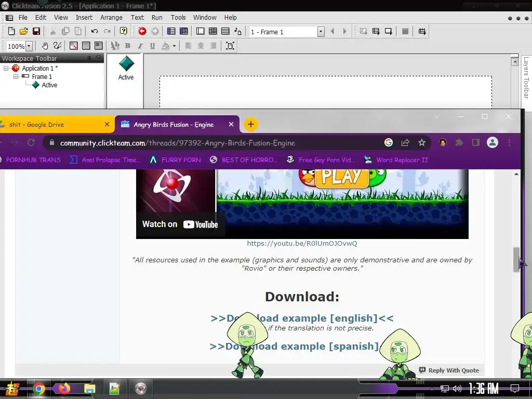Click the Chrome address bar URL
This screenshot has width=532, height=399.
(178, 143)
